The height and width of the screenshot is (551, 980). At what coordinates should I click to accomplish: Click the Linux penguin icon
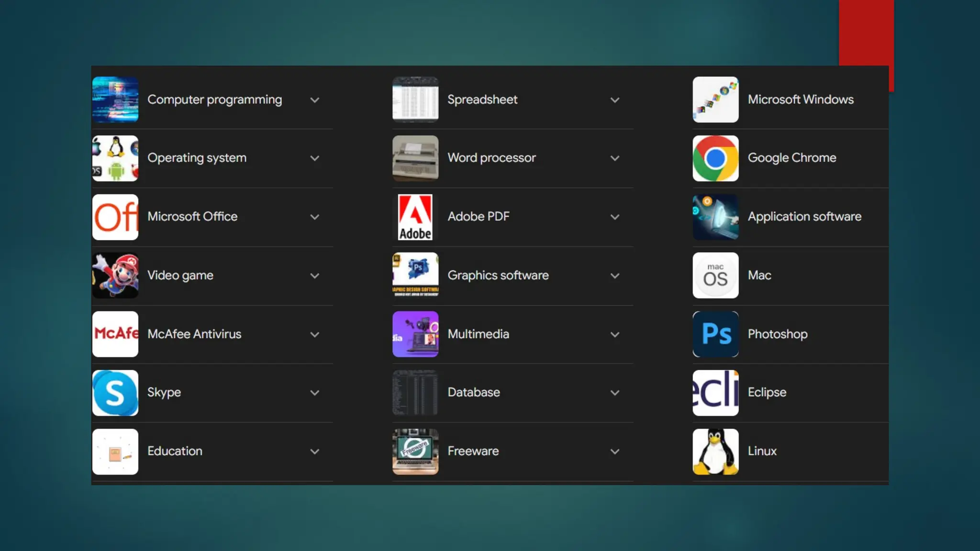pos(715,452)
